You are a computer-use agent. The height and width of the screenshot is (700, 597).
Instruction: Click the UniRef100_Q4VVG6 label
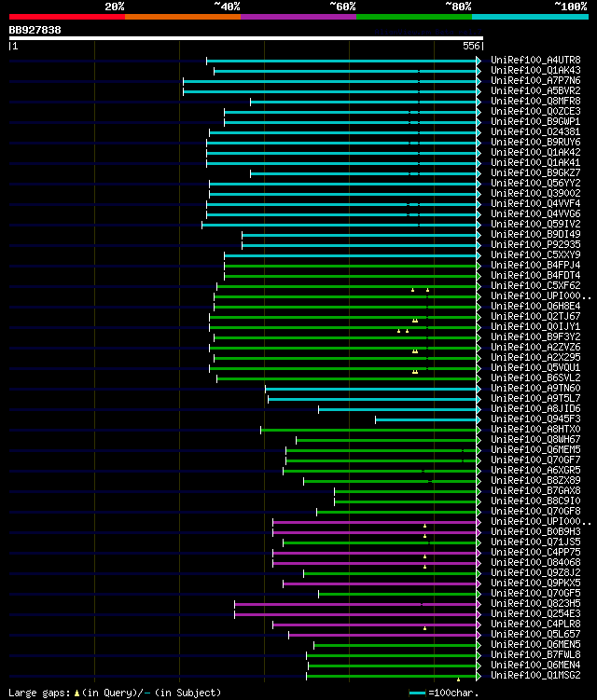[x=535, y=213]
